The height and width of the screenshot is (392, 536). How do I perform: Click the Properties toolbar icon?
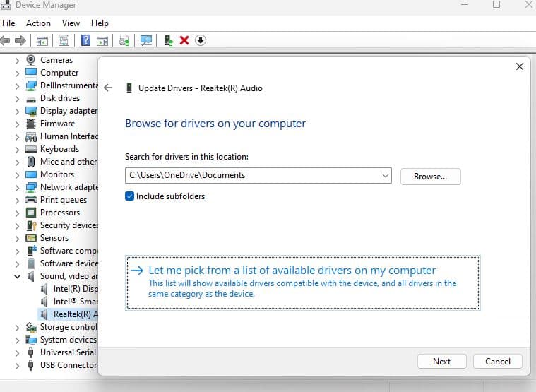(64, 40)
